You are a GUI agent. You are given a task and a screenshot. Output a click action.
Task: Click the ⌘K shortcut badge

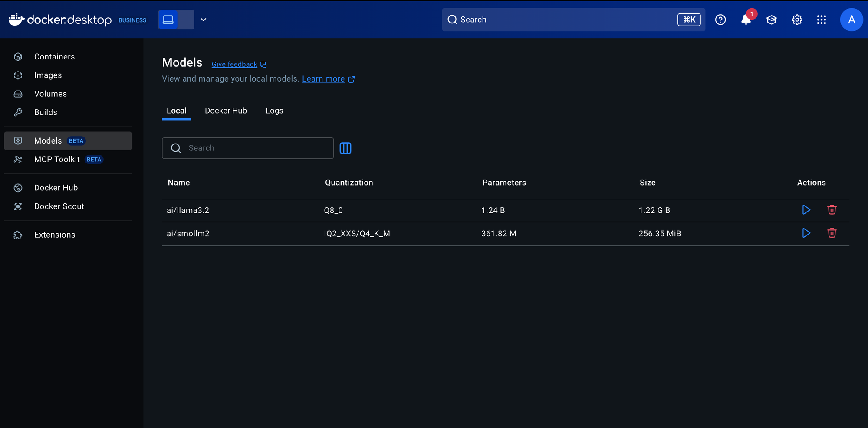tap(689, 20)
